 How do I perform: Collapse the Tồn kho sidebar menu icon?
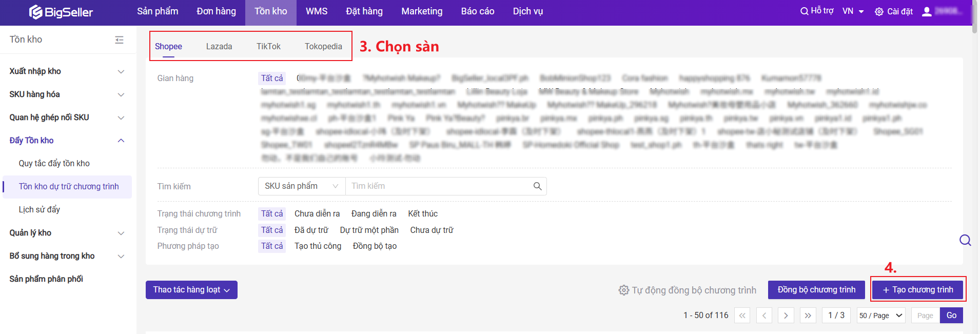tap(119, 40)
